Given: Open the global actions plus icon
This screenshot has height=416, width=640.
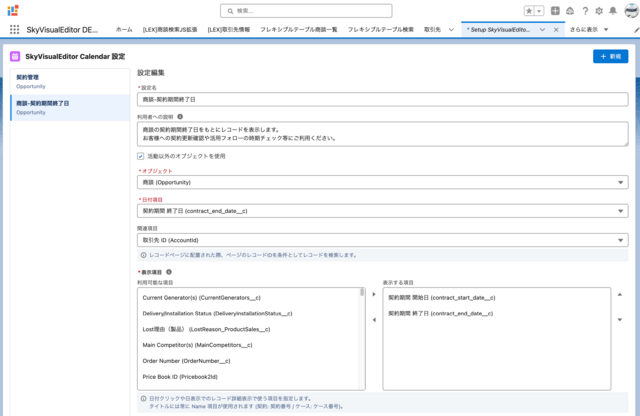Looking at the screenshot, I should point(555,11).
